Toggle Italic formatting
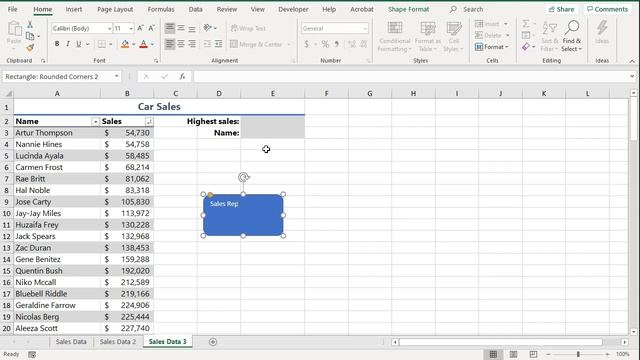 [x=68, y=44]
